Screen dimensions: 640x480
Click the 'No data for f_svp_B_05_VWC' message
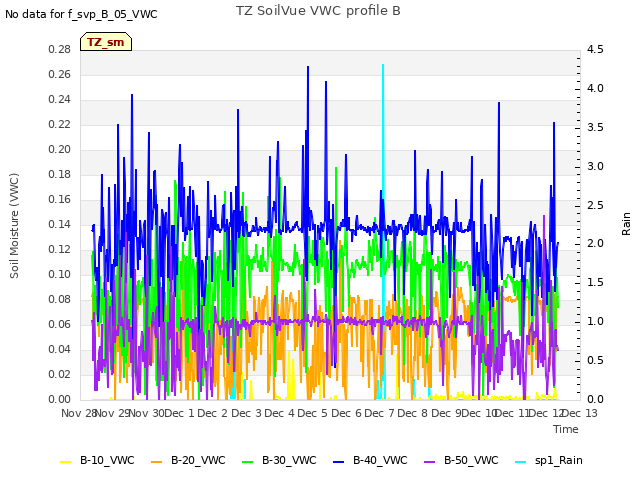81,14
